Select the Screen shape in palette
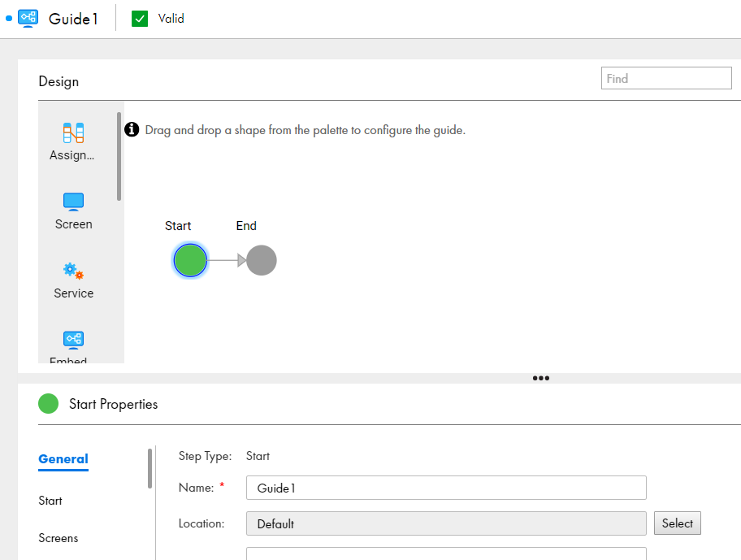This screenshot has width=741, height=560. (73, 211)
